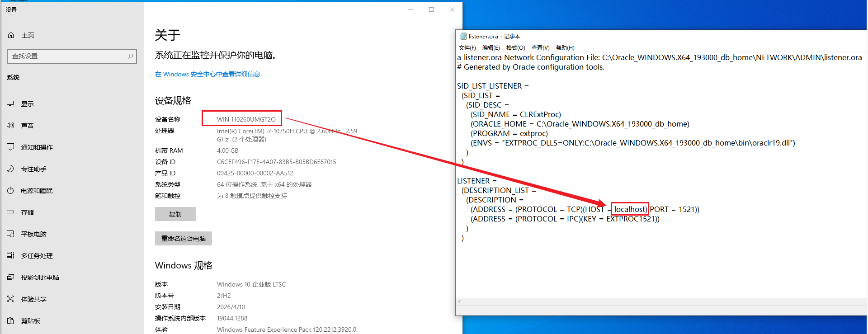Open Display (显示) settings icon
Viewport: 868px width, 334px height.
pyautogui.click(x=10, y=104)
